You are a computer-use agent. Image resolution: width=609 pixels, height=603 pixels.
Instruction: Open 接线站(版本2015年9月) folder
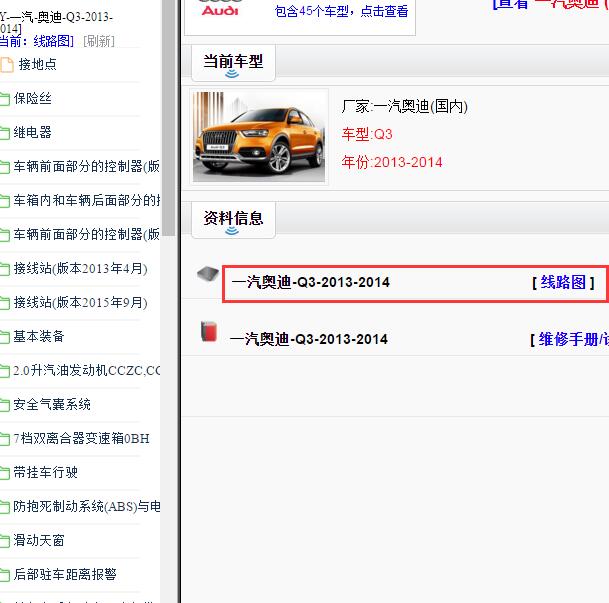pos(80,302)
